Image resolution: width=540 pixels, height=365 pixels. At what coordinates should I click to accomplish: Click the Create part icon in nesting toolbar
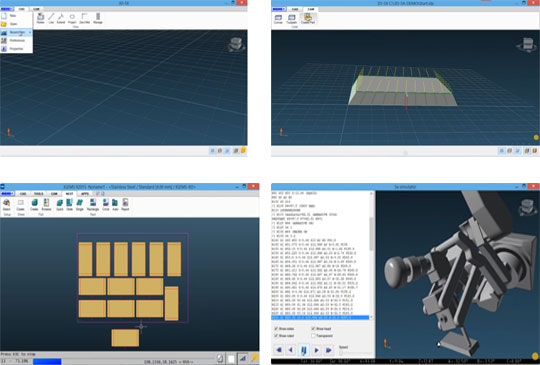tap(34, 205)
